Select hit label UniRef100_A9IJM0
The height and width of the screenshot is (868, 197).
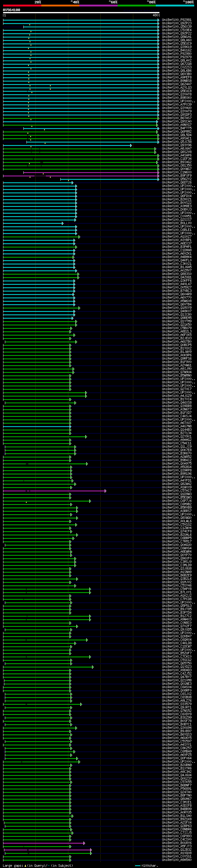tap(177, 369)
